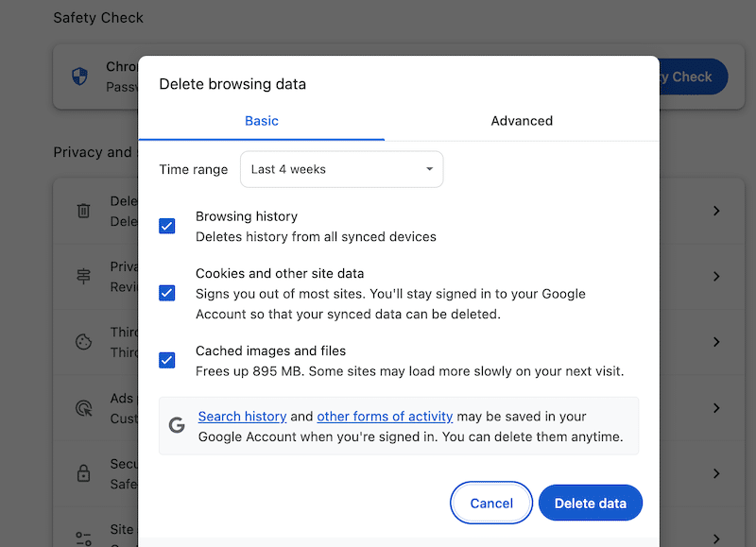Switch to the Advanced tab
Image resolution: width=756 pixels, height=547 pixels.
tap(522, 121)
